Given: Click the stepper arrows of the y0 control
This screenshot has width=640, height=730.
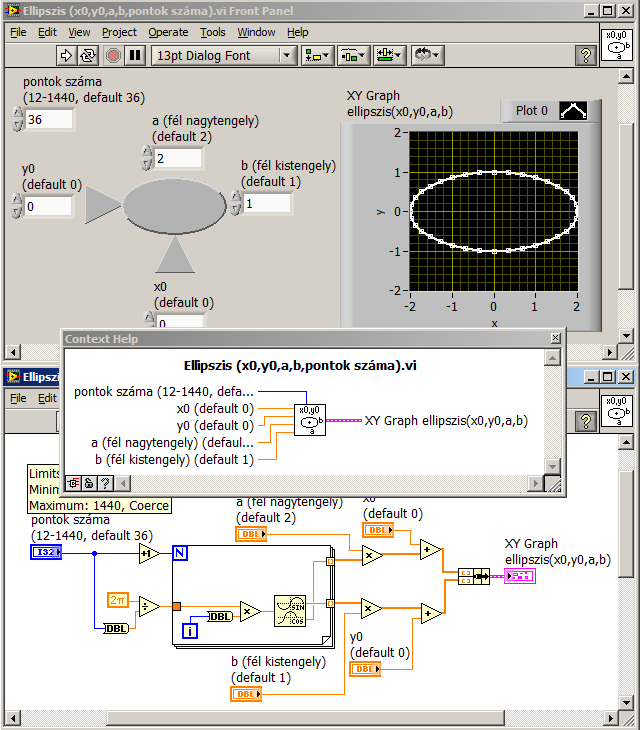Looking at the screenshot, I should tap(17, 206).
